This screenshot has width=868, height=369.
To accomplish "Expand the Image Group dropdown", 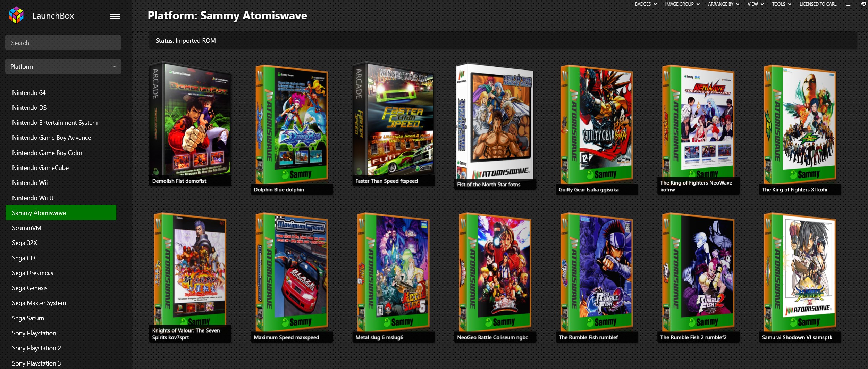I will point(682,4).
